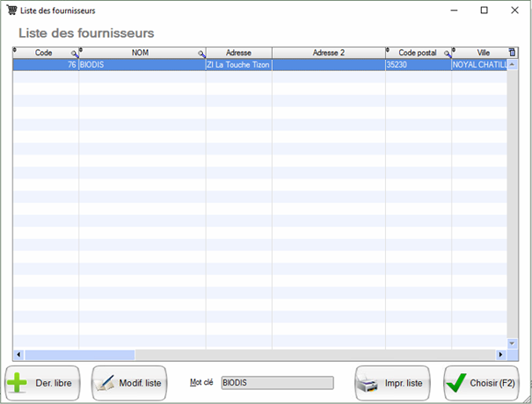Click the search magnifier in NOM column header

coord(201,54)
